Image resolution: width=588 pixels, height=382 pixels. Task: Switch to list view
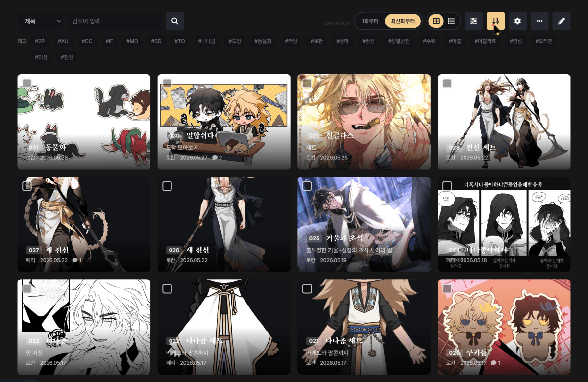[x=451, y=21]
